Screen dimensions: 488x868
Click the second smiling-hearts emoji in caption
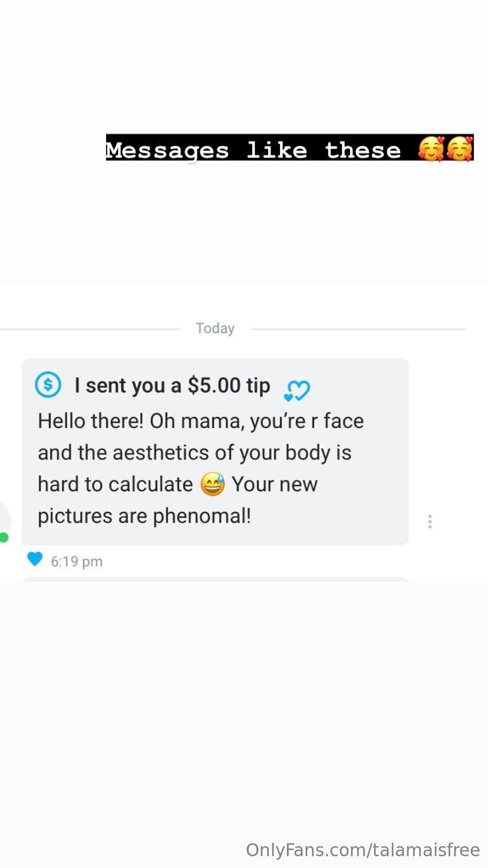click(460, 149)
